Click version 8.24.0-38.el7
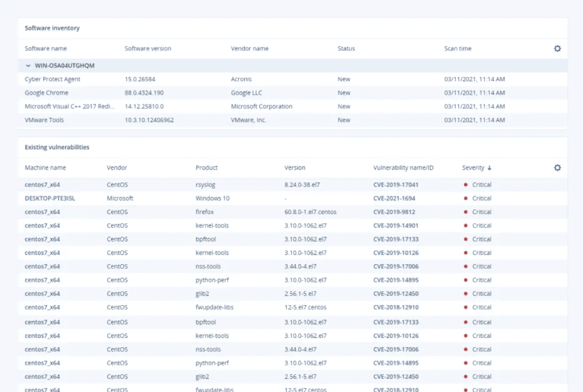This screenshot has width=583, height=392. pyautogui.click(x=302, y=185)
